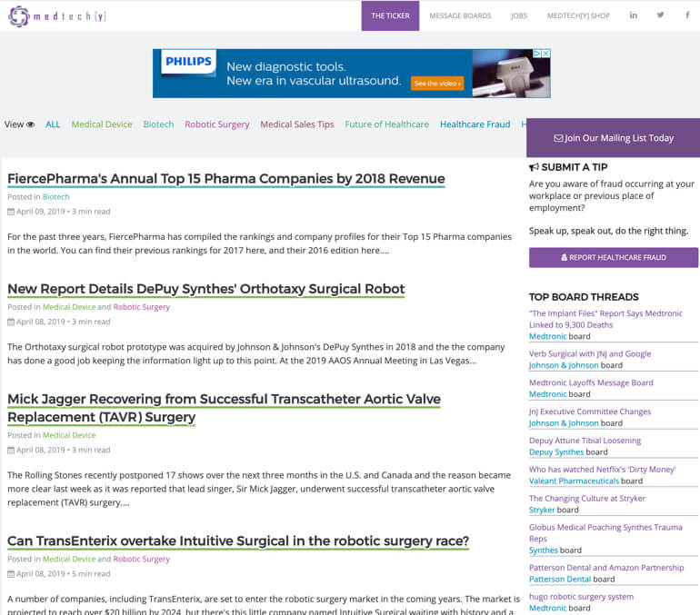Image resolution: width=700 pixels, height=615 pixels.
Task: Click Join Our Mailing List Today button
Action: click(613, 138)
